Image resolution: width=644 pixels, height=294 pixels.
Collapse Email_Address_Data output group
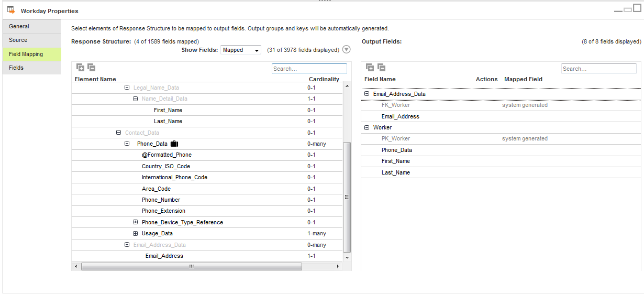point(367,94)
